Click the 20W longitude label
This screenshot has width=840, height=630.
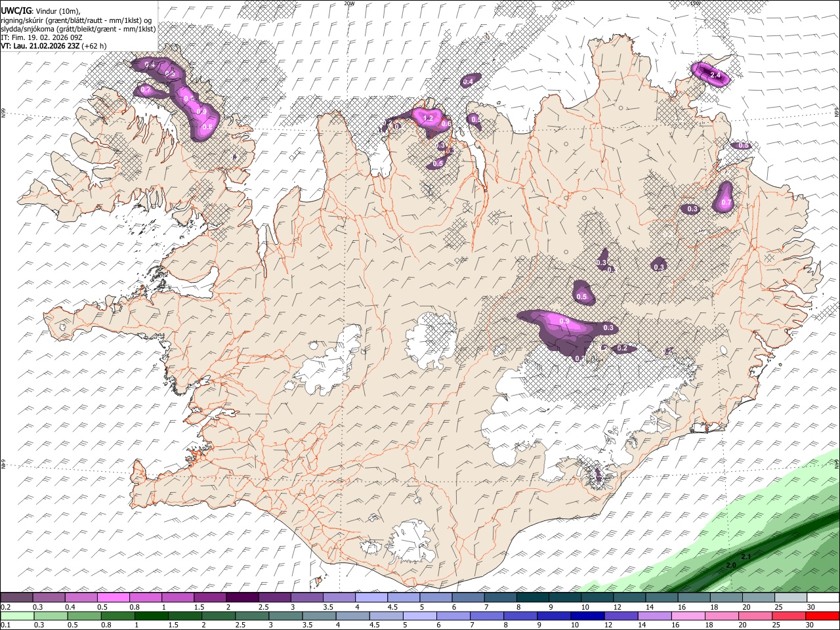click(x=349, y=3)
